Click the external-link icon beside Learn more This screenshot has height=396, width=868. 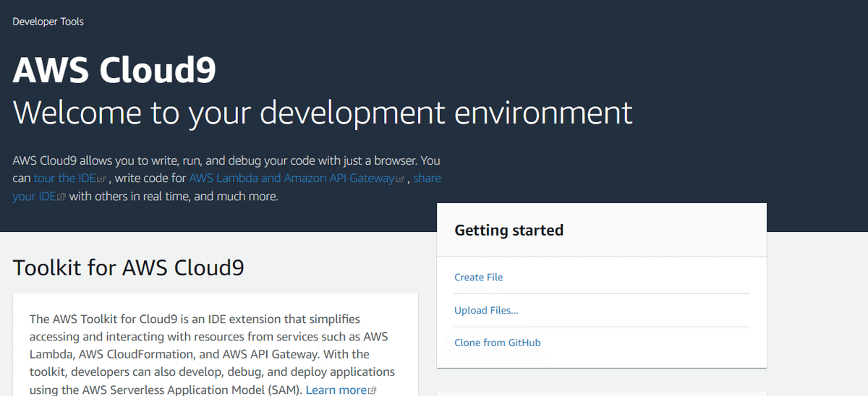tap(373, 390)
